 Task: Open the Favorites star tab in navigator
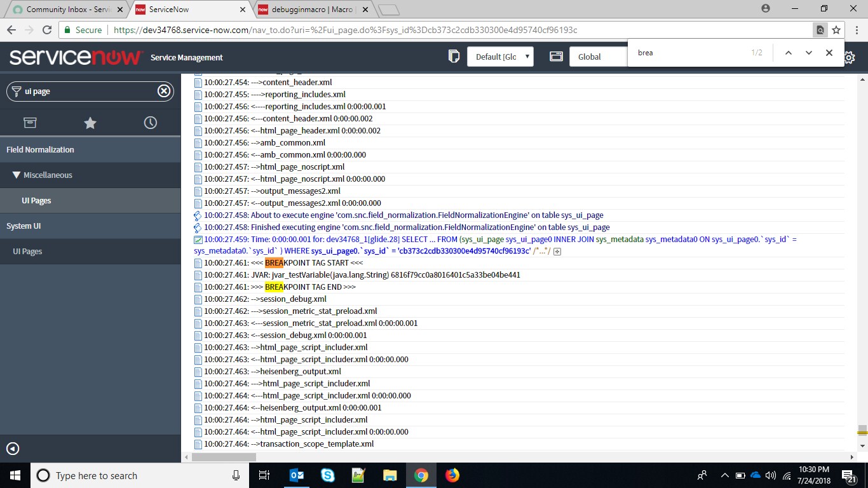coord(90,122)
